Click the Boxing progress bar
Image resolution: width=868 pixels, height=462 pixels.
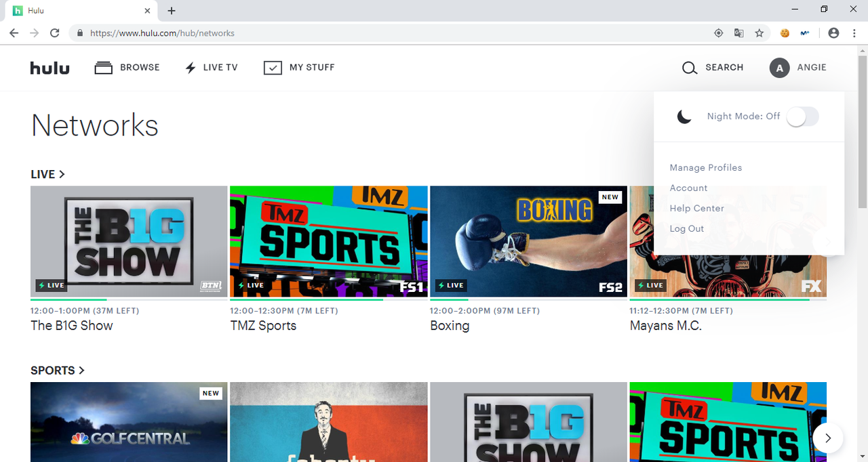[528, 299]
